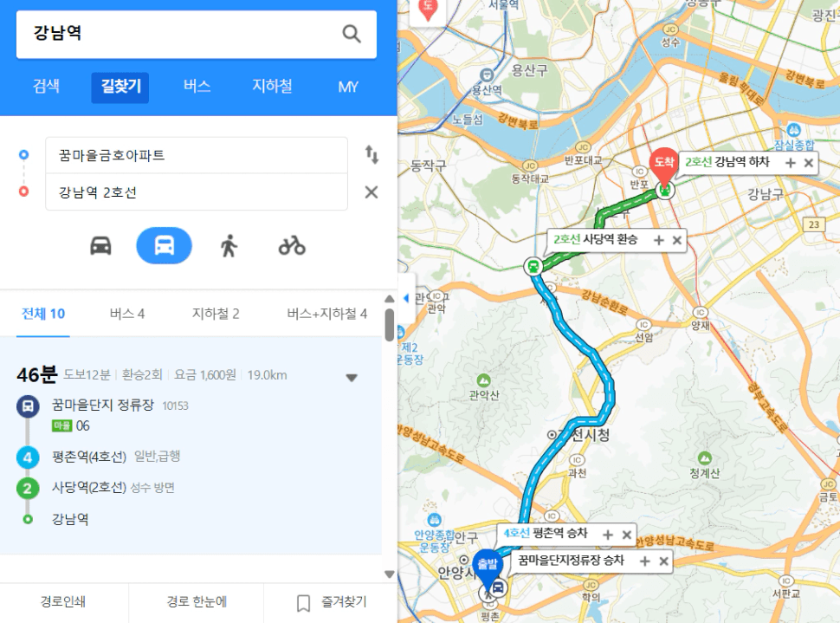Click the 꿈마을금호아파트 origin input field
The height and width of the screenshot is (623, 840).
197,155
